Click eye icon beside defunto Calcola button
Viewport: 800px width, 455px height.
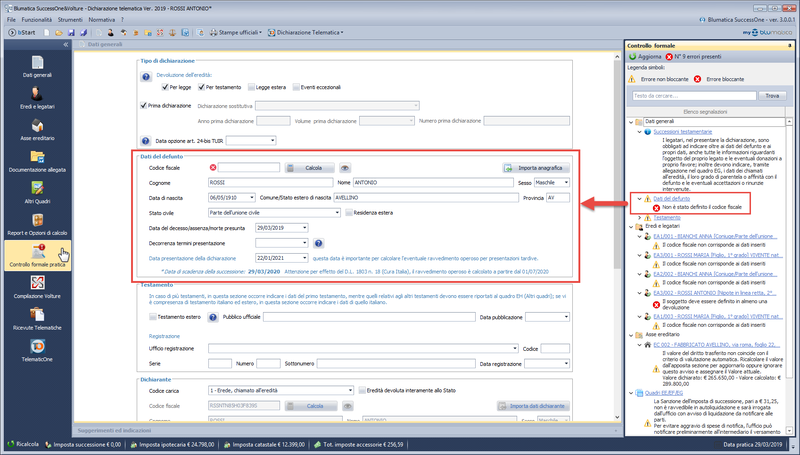(x=345, y=168)
